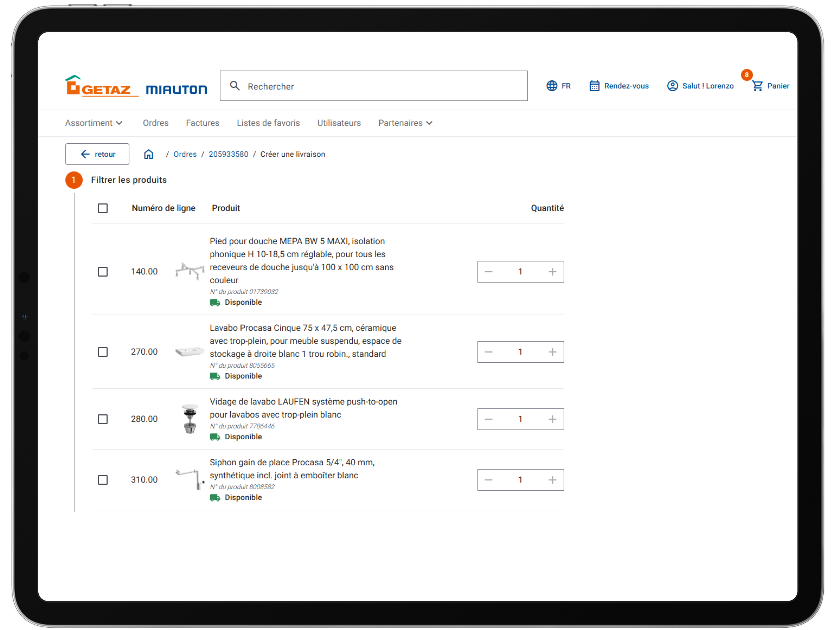Select the line 310.00 checkbox

(x=103, y=480)
